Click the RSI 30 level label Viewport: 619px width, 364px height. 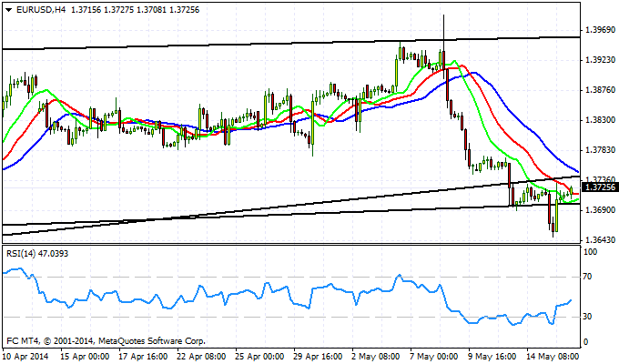pyautogui.click(x=588, y=317)
